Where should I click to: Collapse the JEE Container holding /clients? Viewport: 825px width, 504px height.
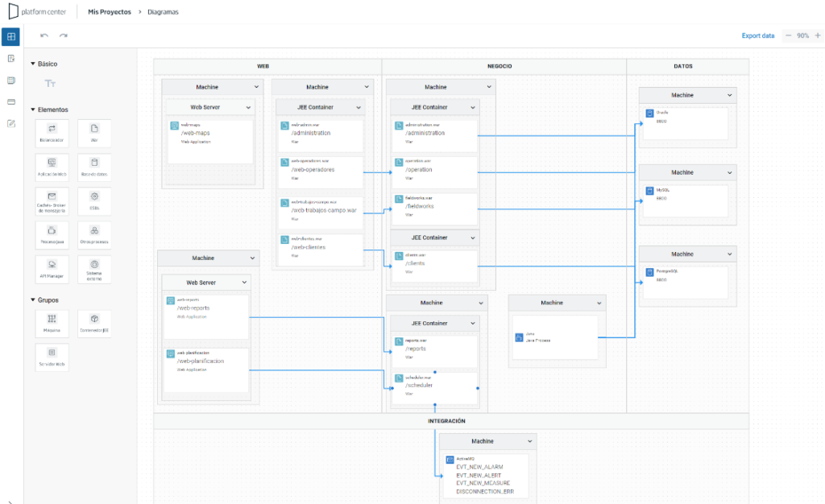click(x=472, y=238)
